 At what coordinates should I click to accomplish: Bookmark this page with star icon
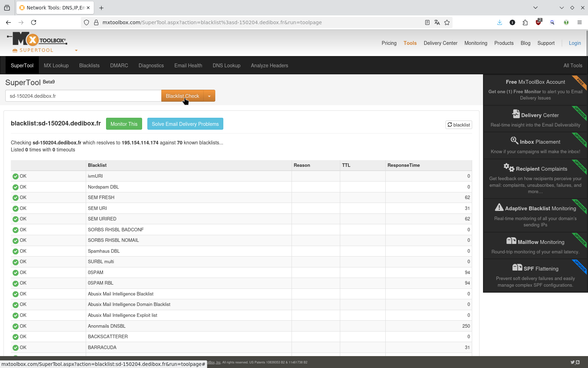tap(447, 22)
